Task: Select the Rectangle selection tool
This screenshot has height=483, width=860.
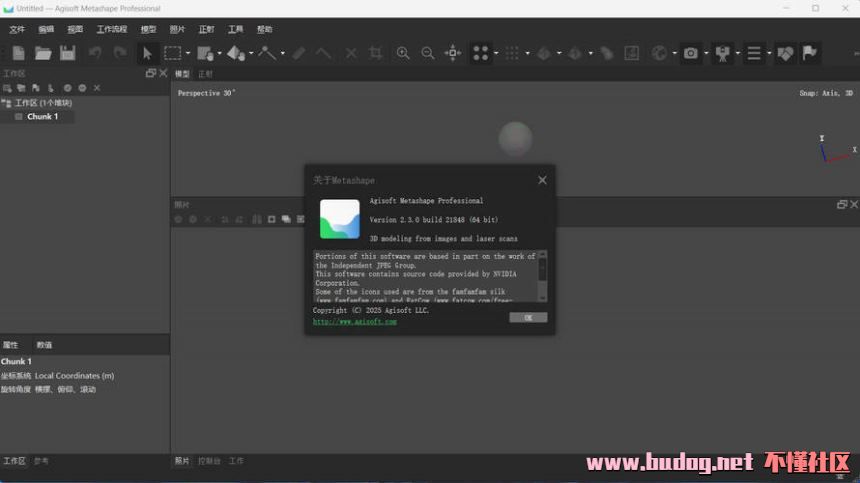Action: pyautogui.click(x=173, y=53)
